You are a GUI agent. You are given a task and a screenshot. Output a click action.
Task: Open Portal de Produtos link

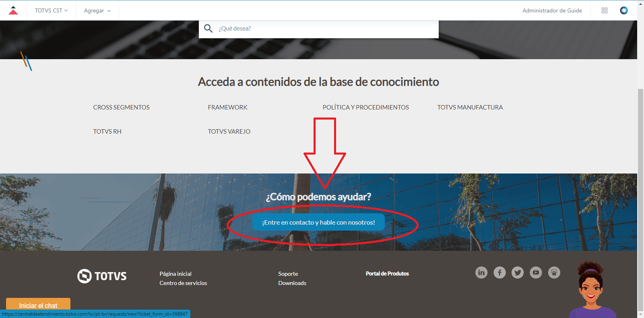point(387,274)
